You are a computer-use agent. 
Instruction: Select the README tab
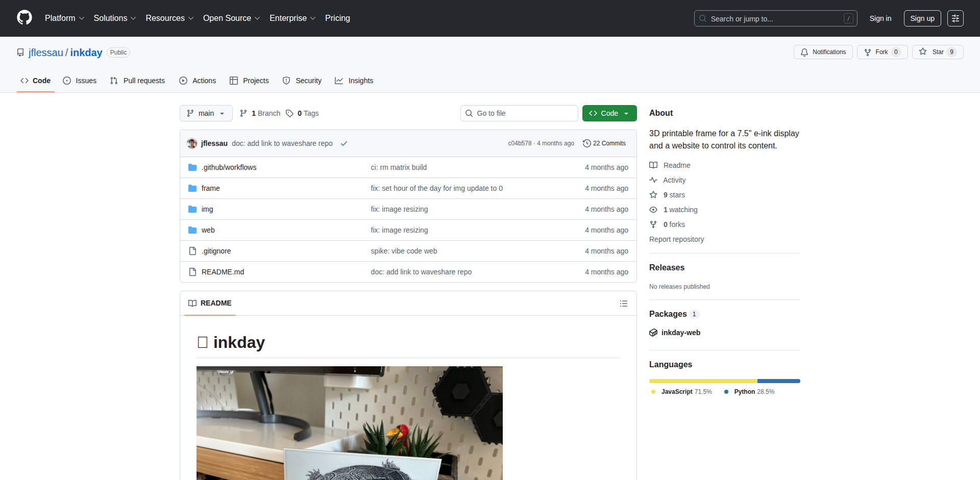coord(210,303)
